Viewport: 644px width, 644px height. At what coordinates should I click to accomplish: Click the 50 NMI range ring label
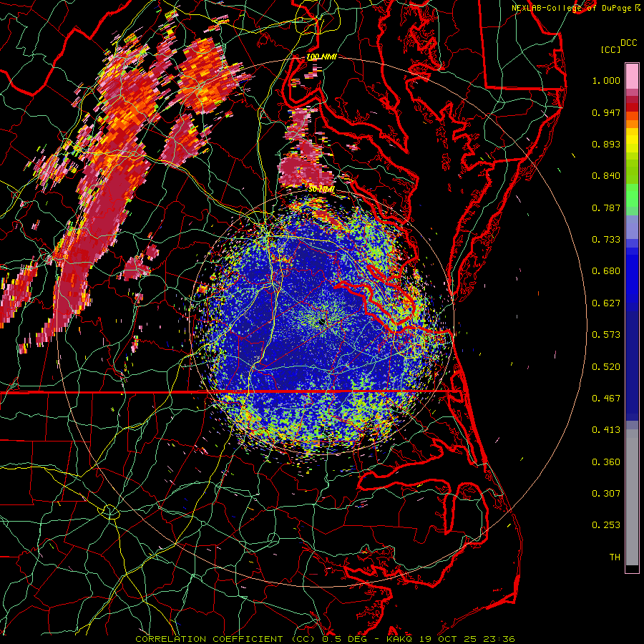tap(321, 190)
